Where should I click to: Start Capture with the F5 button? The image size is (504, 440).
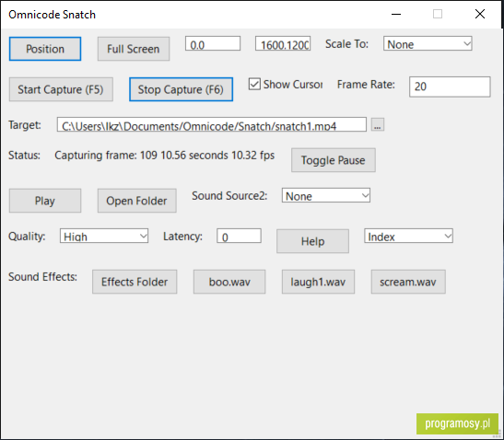(x=61, y=89)
